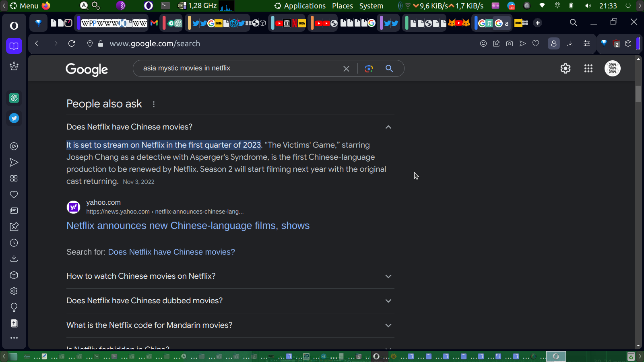Open My Flow in the sidebar

(x=14, y=162)
